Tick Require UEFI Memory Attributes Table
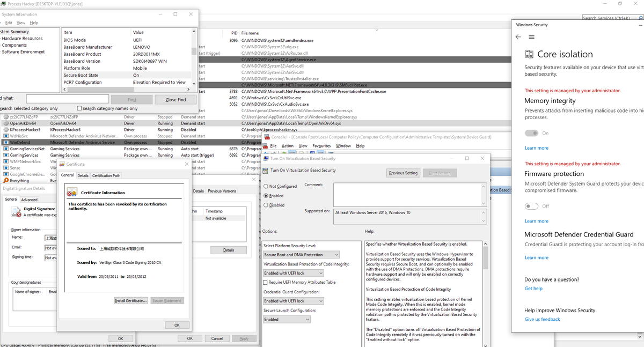This screenshot has width=644, height=347. pyautogui.click(x=266, y=282)
